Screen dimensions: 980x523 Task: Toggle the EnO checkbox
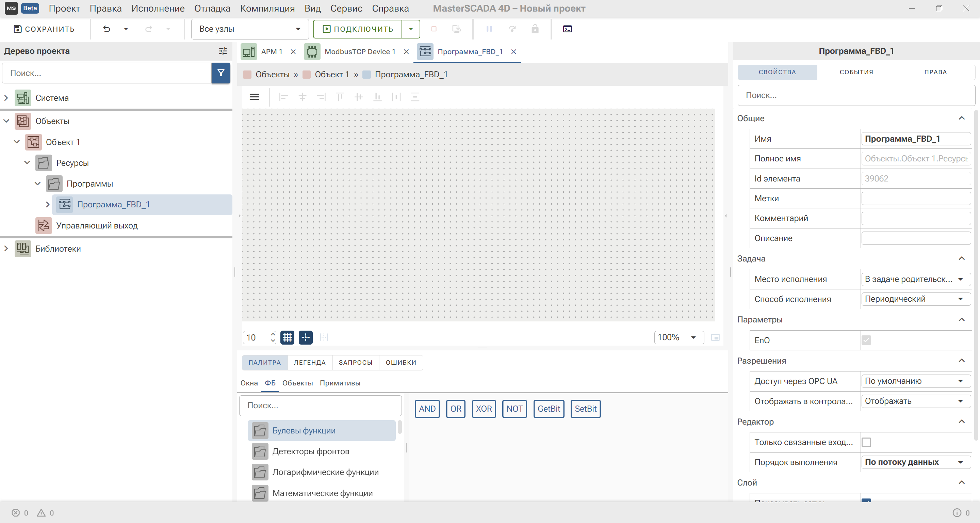click(x=866, y=340)
